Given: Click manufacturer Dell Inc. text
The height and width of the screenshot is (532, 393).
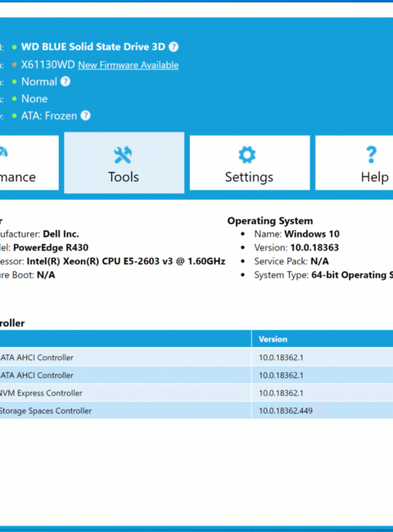Looking at the screenshot, I should (61, 234).
